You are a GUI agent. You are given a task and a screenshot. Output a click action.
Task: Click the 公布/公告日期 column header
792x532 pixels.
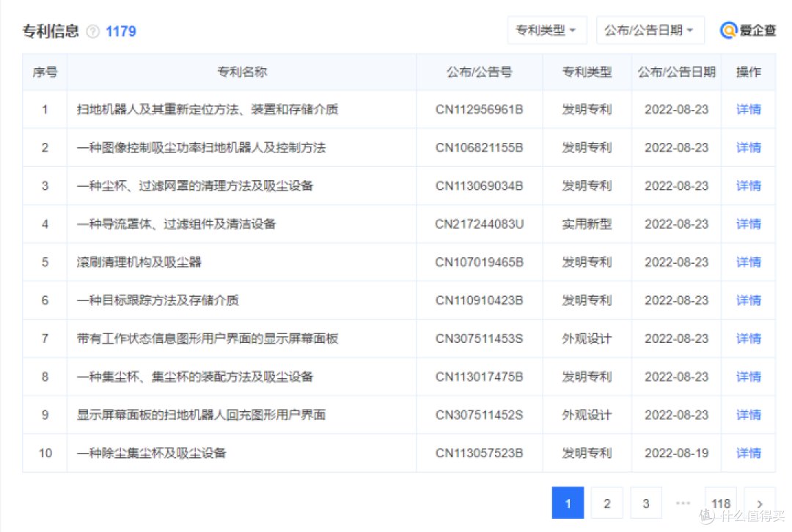tap(676, 72)
